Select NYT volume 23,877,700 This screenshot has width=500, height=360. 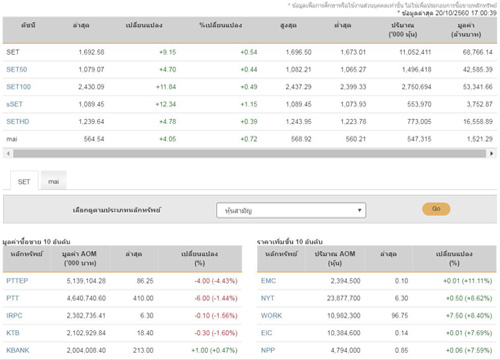coord(344,298)
